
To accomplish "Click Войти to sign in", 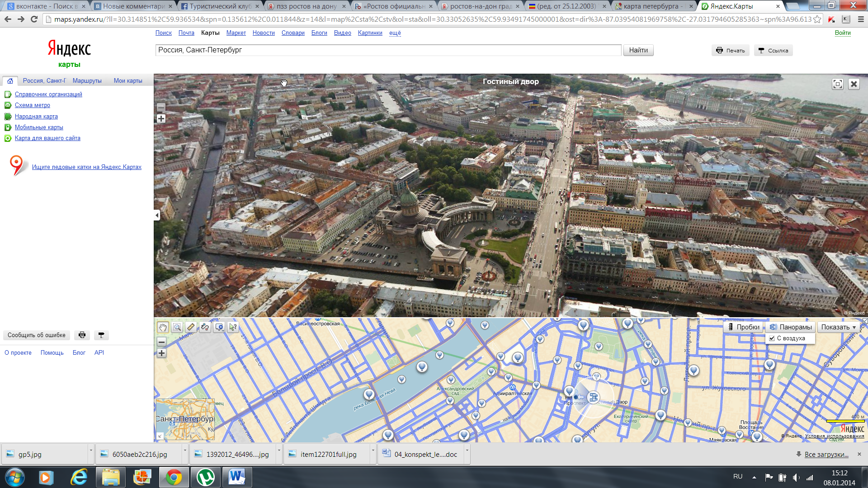I will point(843,33).
